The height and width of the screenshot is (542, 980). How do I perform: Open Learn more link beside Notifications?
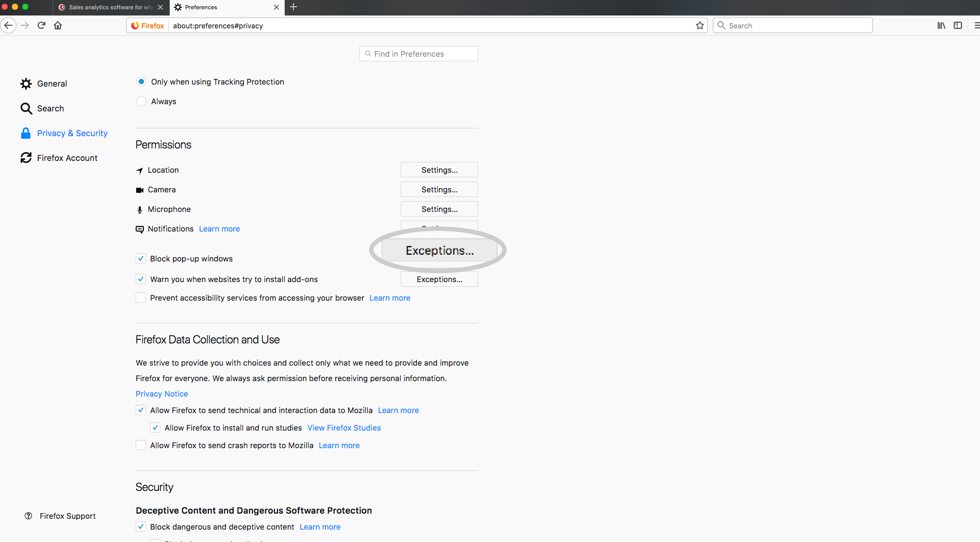[220, 229]
